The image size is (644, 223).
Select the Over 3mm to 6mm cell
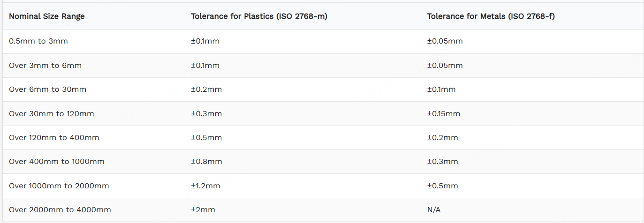click(x=45, y=66)
